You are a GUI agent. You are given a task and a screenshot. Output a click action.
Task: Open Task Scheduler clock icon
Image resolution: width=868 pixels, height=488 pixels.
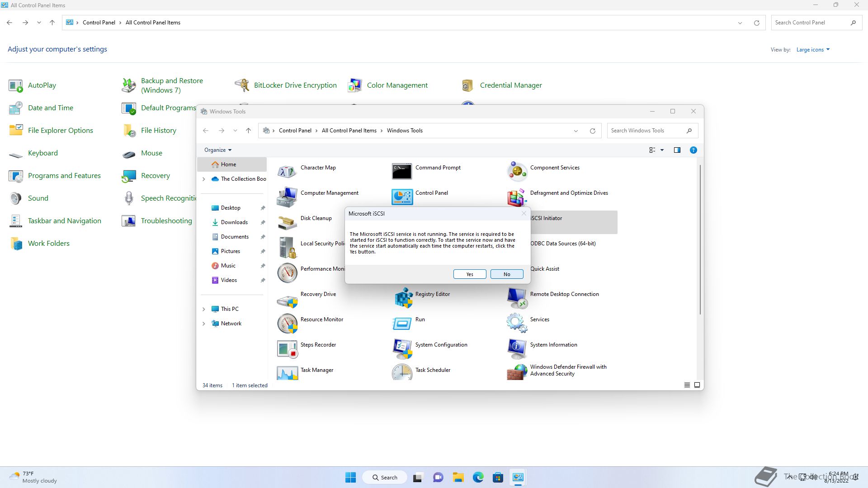point(402,372)
